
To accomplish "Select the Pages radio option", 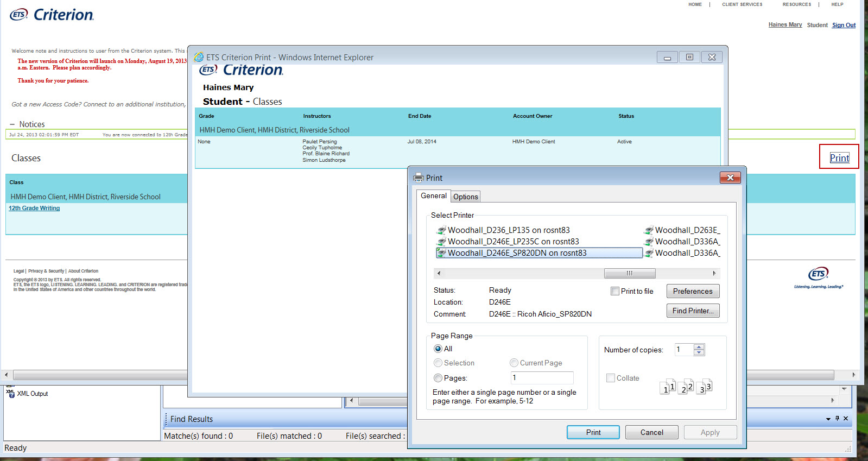I will pos(438,378).
